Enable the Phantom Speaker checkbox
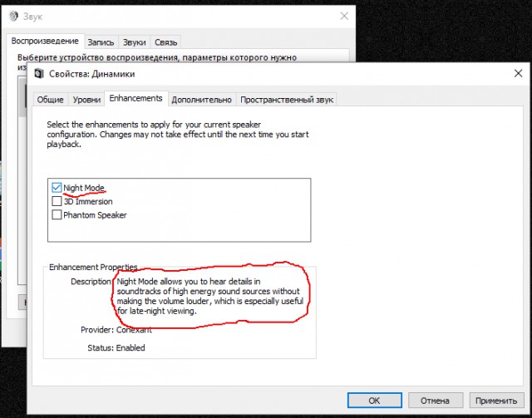The width and height of the screenshot is (532, 418). point(57,214)
